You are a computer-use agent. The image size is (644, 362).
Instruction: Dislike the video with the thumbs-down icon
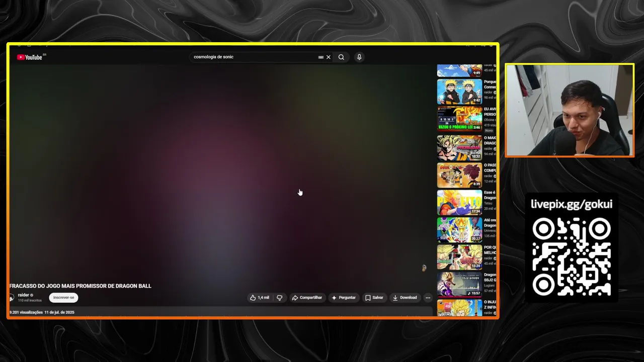(x=279, y=298)
